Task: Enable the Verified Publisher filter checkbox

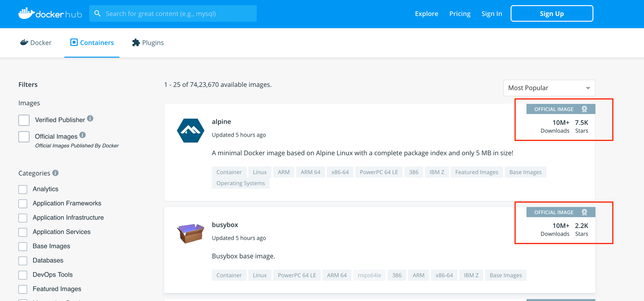Action: pyautogui.click(x=24, y=120)
